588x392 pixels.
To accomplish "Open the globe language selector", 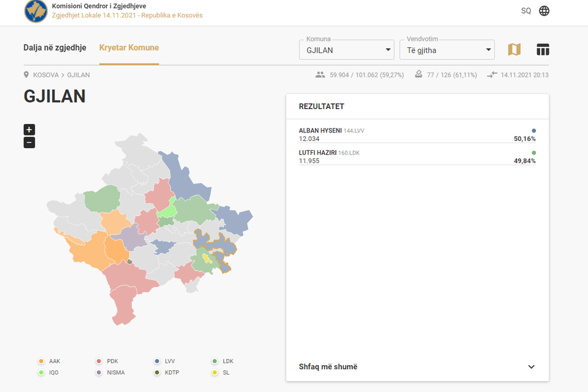I will [544, 11].
